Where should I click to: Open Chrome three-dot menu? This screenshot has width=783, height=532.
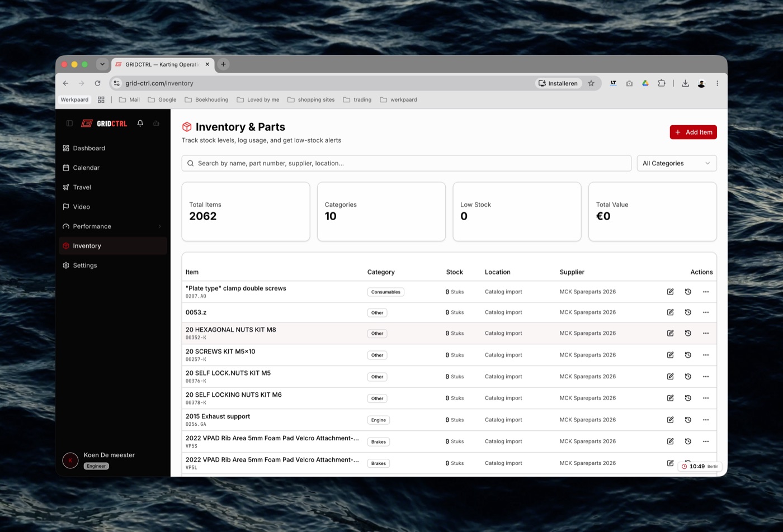[717, 83]
